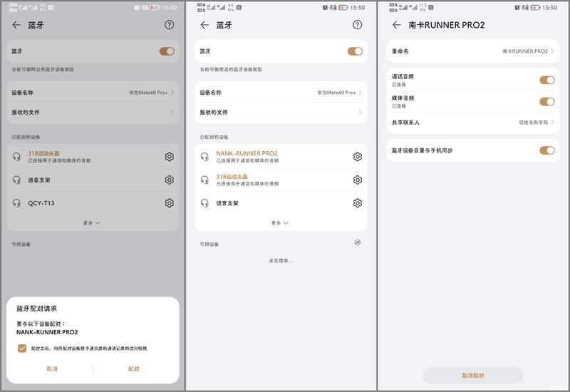Select QCY-T13 device row
This screenshot has height=392, width=570.
[x=93, y=203]
